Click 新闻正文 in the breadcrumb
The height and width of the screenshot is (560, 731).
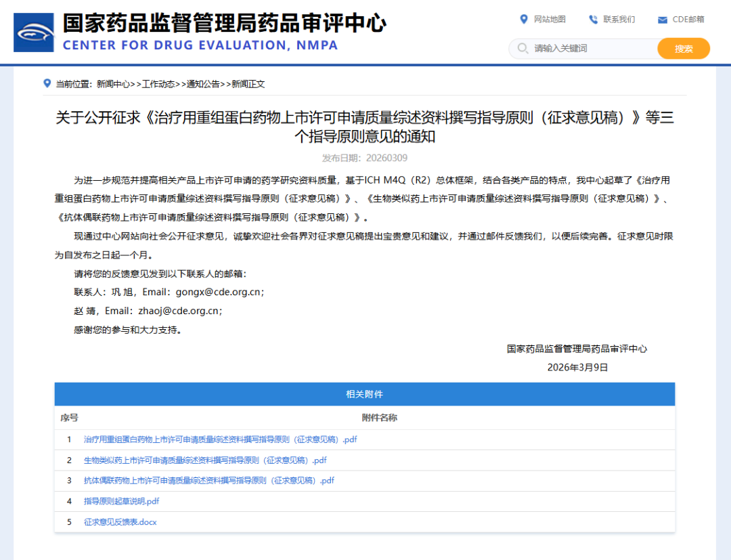pos(248,84)
